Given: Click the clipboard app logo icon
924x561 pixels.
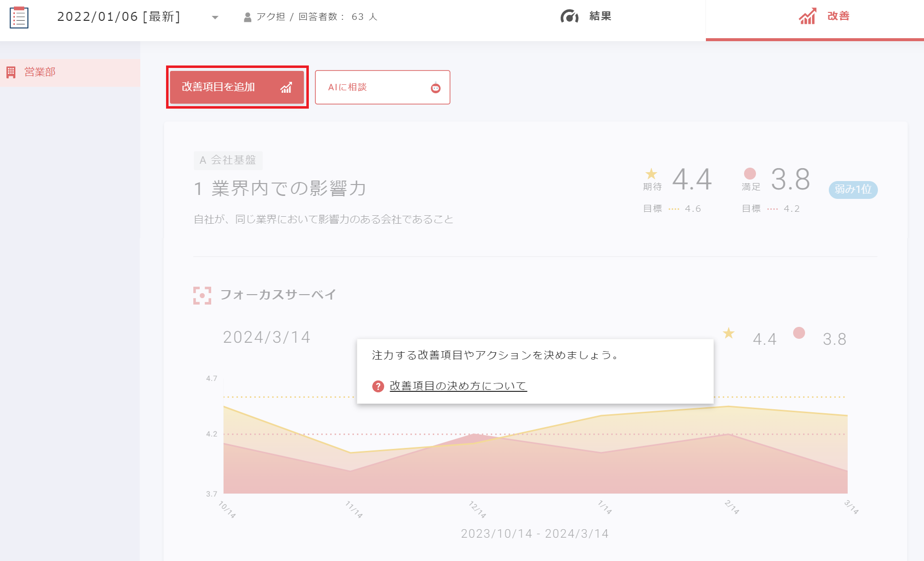Looking at the screenshot, I should coord(19,17).
